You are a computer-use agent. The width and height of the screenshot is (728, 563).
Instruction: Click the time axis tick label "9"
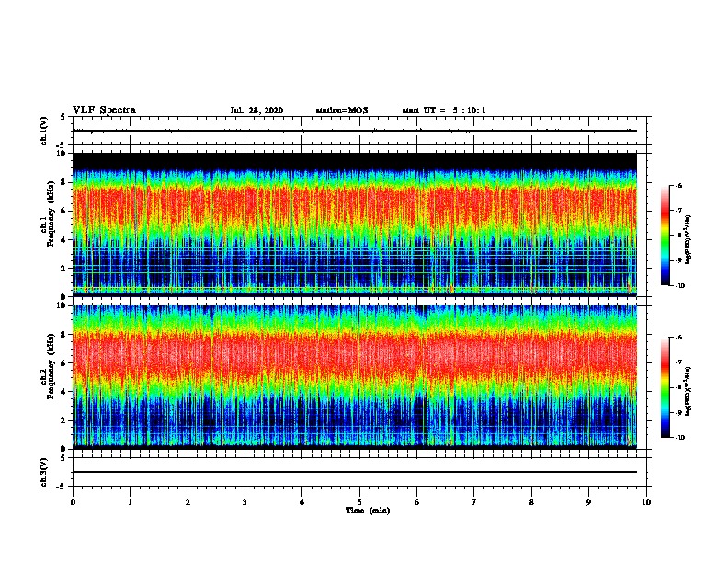pos(588,502)
